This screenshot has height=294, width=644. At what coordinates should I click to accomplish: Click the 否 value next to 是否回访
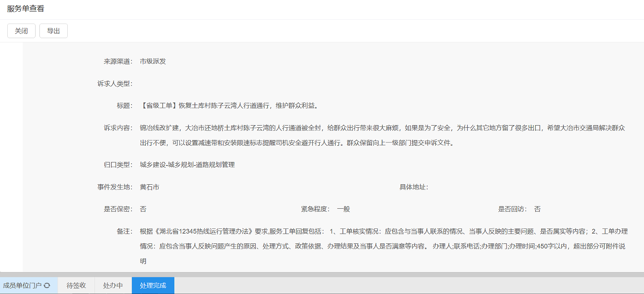(x=537, y=209)
